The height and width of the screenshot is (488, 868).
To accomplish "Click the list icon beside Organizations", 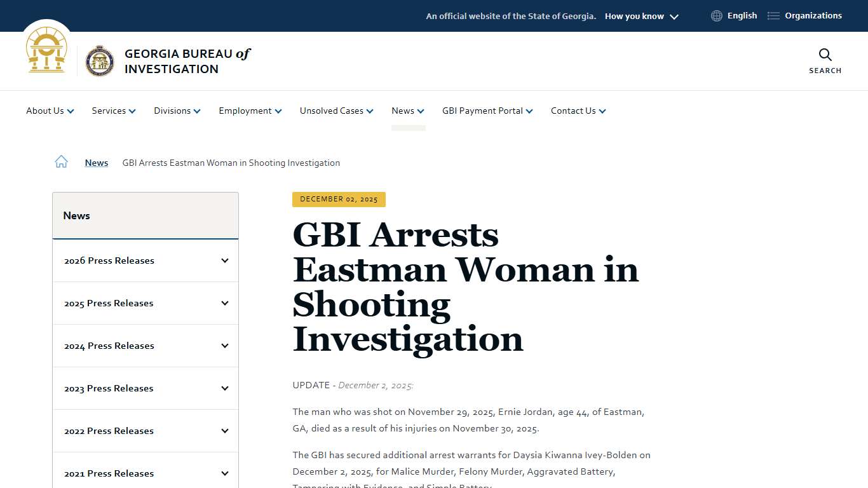I will 773,15.
